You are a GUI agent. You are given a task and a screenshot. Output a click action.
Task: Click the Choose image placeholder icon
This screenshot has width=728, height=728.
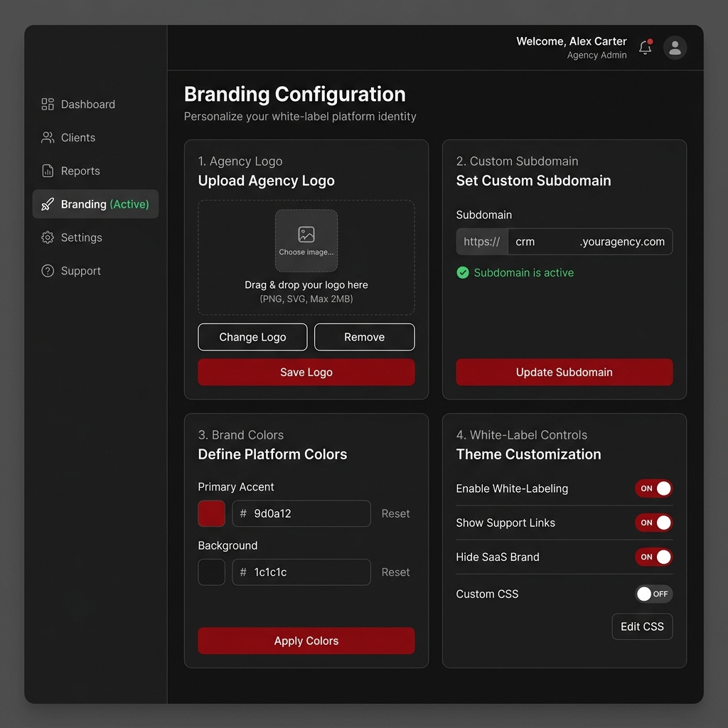(306, 234)
